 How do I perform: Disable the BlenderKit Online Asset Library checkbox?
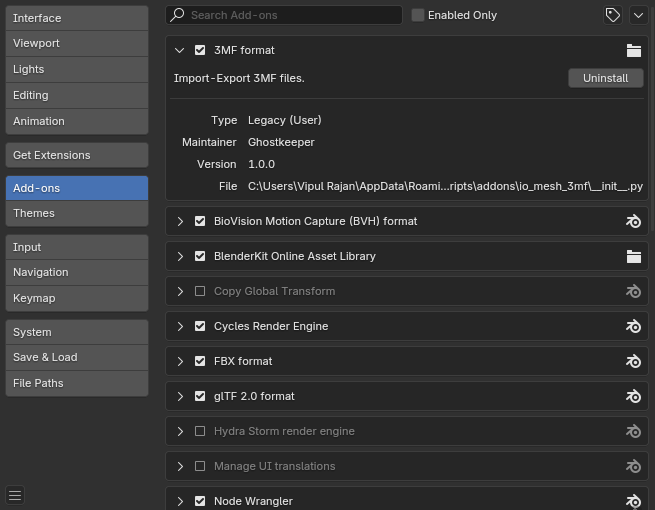pos(200,256)
